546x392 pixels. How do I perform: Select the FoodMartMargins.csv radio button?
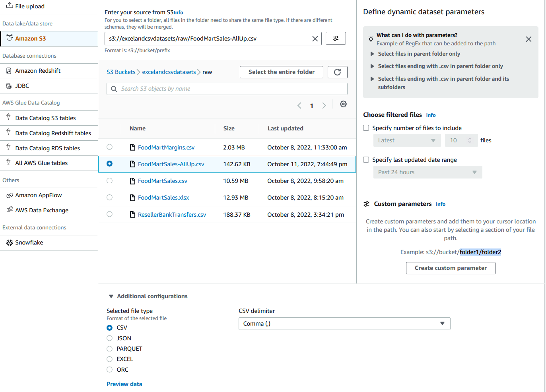click(109, 147)
